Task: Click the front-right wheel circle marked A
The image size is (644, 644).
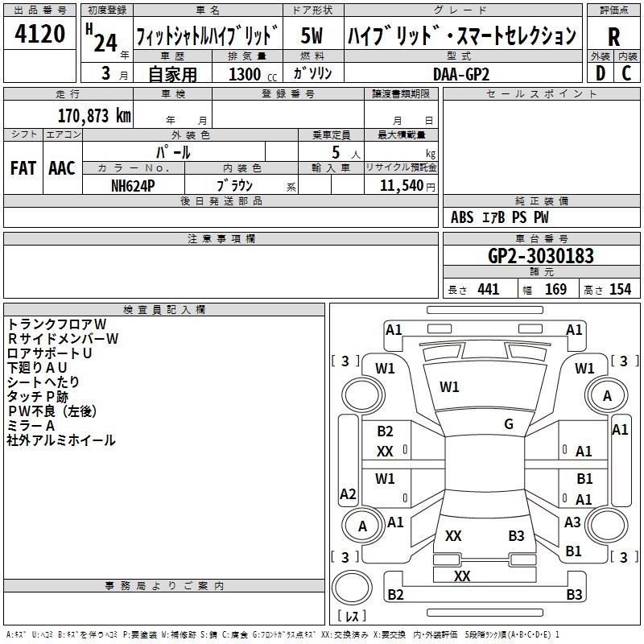Action: click(607, 396)
